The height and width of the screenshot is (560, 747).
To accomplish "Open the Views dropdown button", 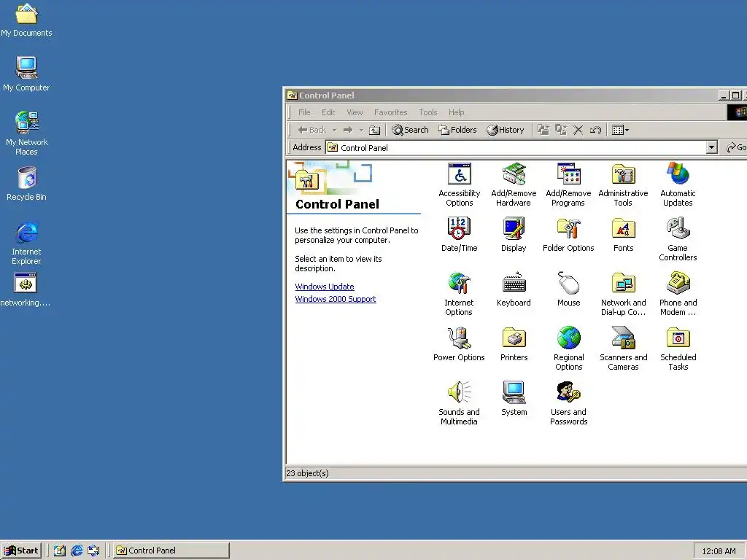I will point(620,130).
